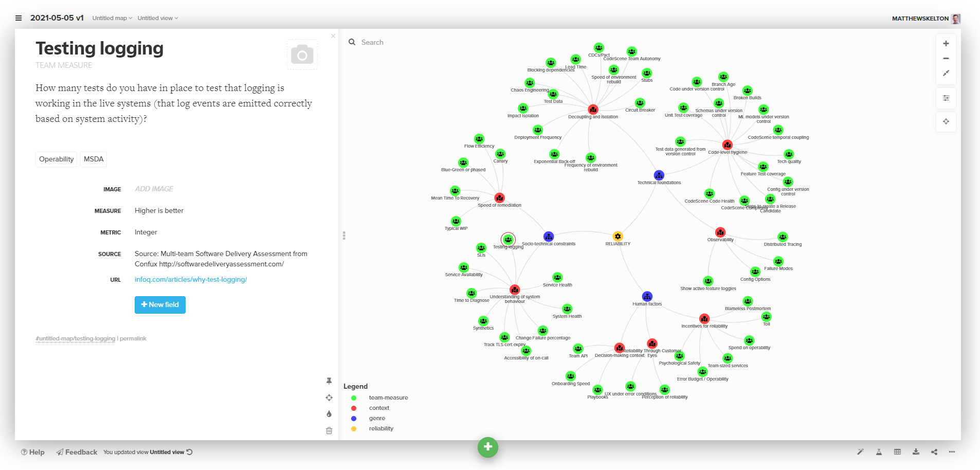Viewport: 980px width, 470px height.
Task: Select the Understanding of system behaviour node
Action: pyautogui.click(x=515, y=290)
